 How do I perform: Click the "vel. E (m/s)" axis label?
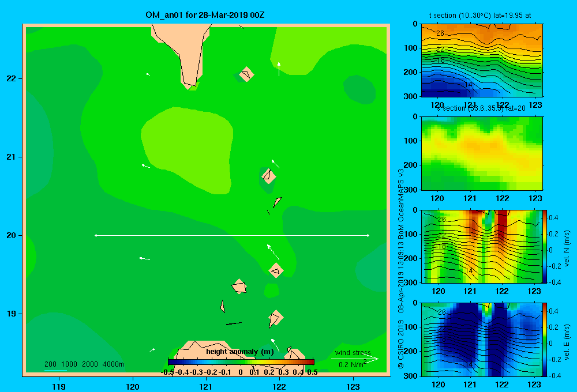click(567, 342)
